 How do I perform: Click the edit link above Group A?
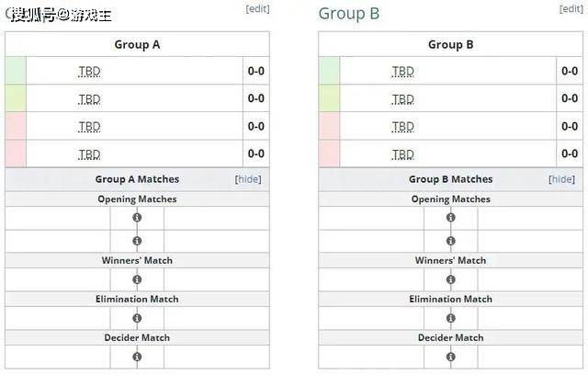(x=257, y=8)
